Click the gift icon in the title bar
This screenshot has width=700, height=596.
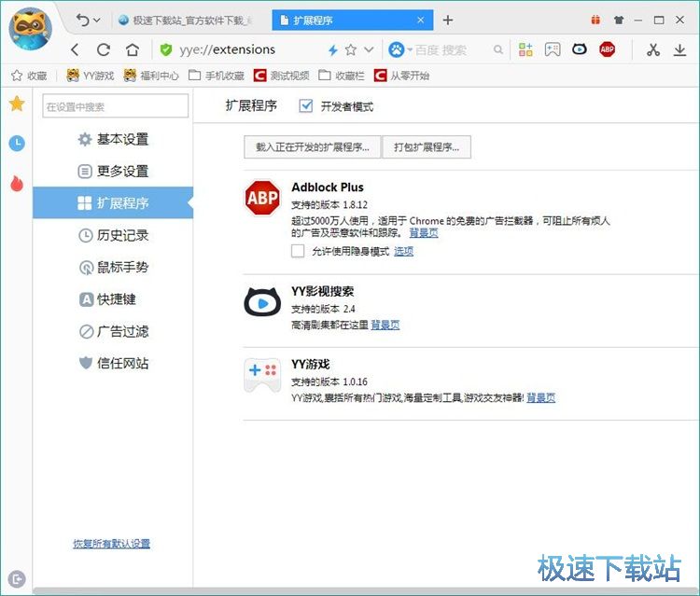pos(595,20)
